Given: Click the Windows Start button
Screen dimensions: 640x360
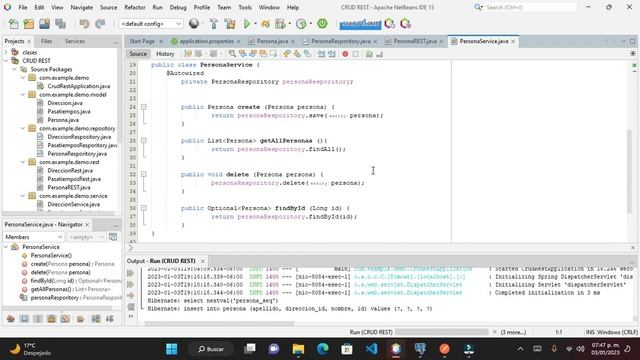Looking at the screenshot, I should click(x=172, y=349).
